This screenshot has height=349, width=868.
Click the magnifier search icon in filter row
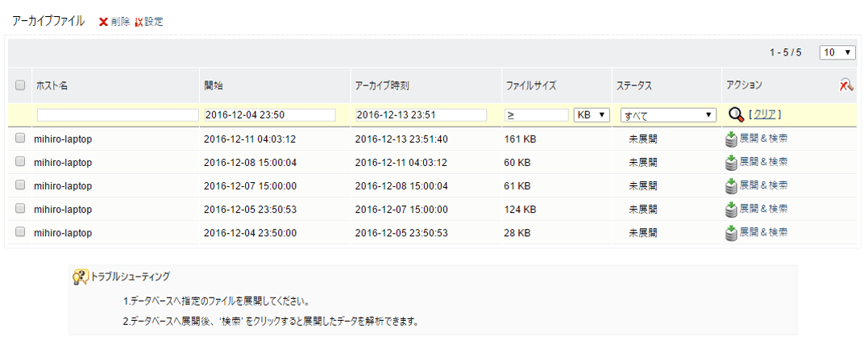(x=735, y=114)
